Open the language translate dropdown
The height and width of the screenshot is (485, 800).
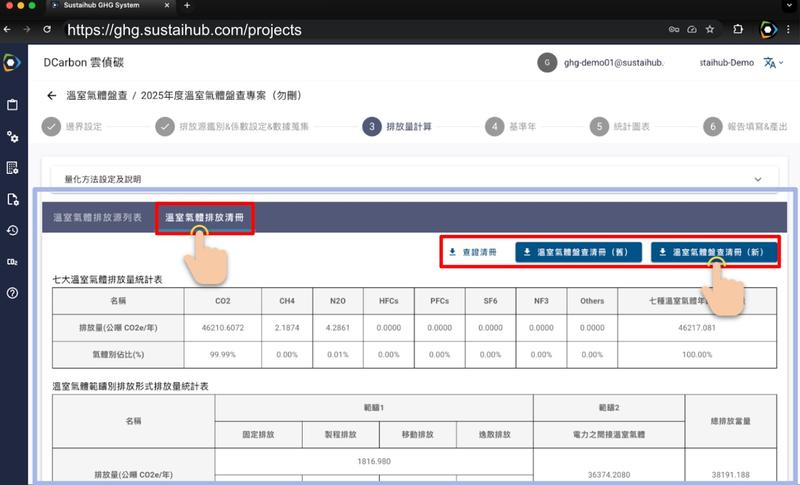pyautogui.click(x=770, y=62)
